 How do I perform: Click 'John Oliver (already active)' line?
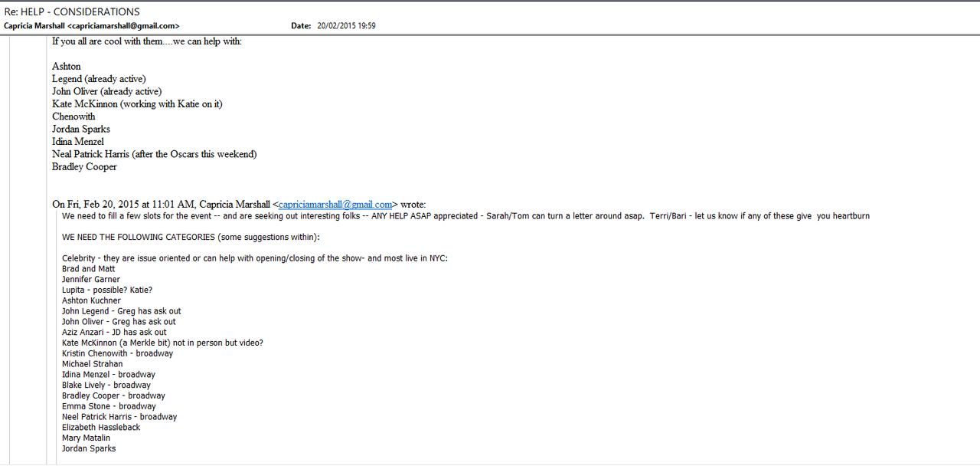tap(106, 91)
